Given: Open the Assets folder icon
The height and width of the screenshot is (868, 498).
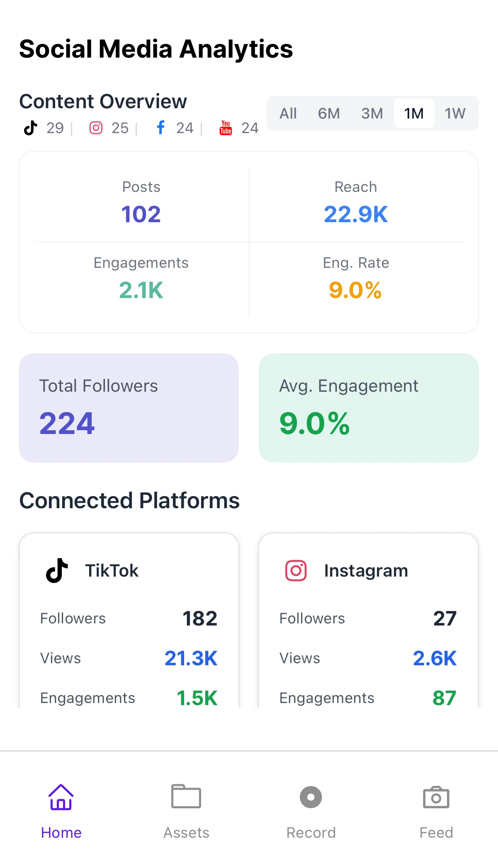Looking at the screenshot, I should click(186, 796).
